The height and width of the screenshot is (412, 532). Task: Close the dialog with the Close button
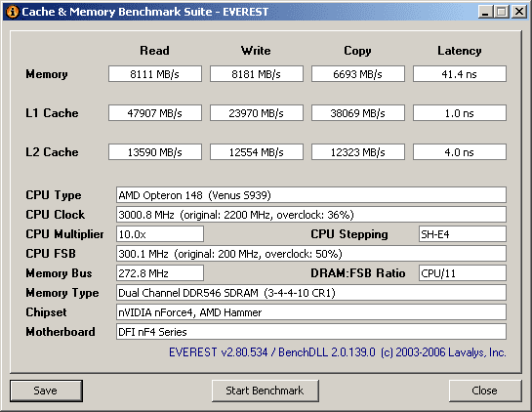pos(485,391)
